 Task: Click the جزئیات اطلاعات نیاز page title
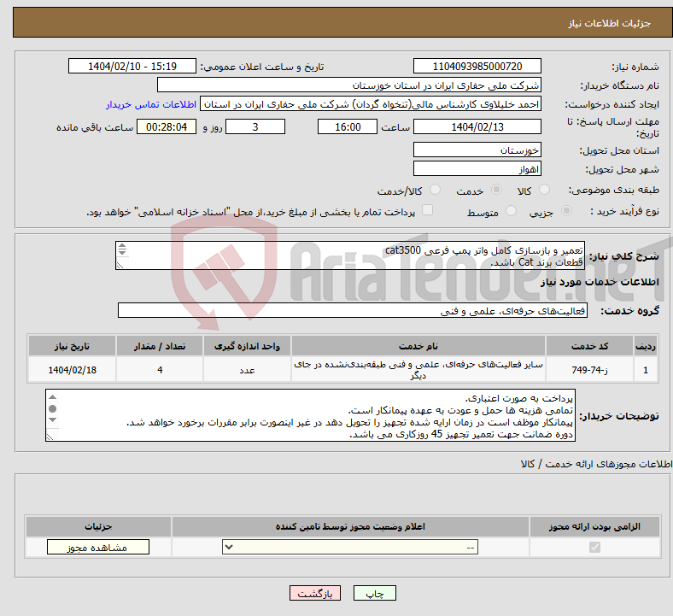[x=609, y=23]
